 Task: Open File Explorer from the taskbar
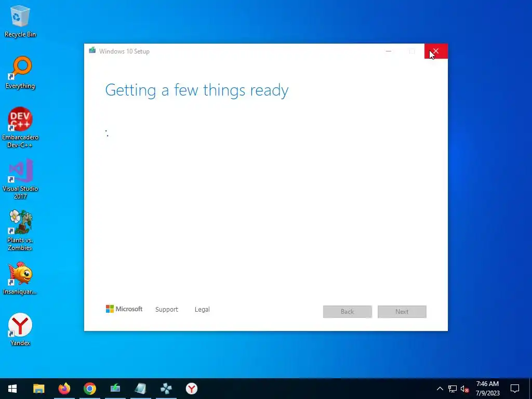tap(38, 389)
